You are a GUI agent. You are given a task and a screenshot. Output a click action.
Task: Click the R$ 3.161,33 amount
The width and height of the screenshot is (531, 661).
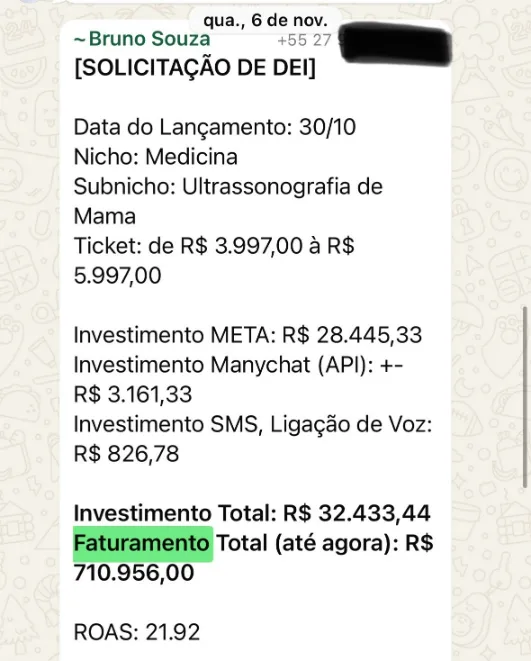click(133, 395)
